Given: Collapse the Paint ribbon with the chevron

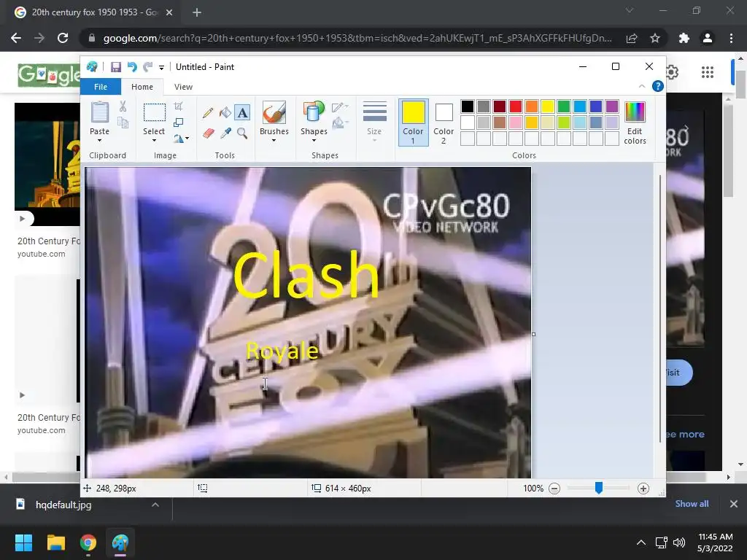Looking at the screenshot, I should coord(642,86).
